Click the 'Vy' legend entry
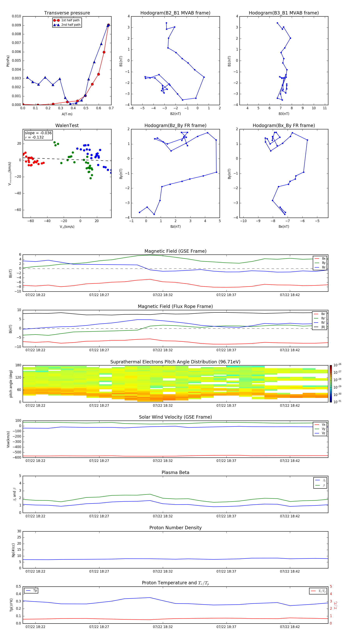The height and width of the screenshot is (644, 351). (x=320, y=429)
